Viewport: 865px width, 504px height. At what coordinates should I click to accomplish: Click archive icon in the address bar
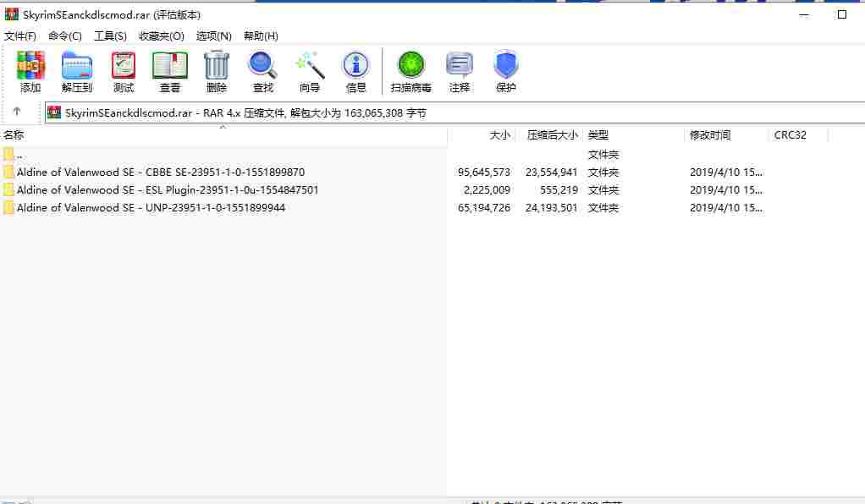54,113
